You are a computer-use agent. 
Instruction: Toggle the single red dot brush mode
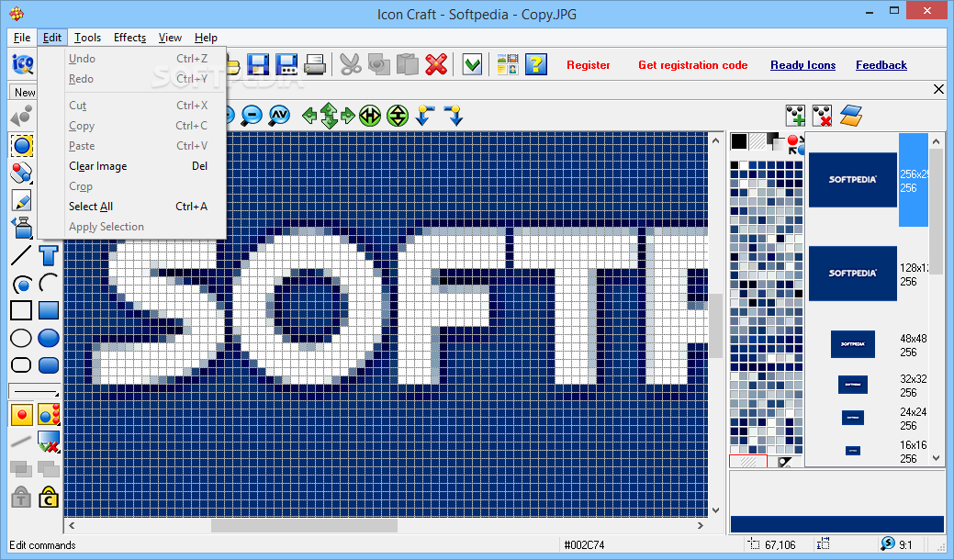[22, 415]
